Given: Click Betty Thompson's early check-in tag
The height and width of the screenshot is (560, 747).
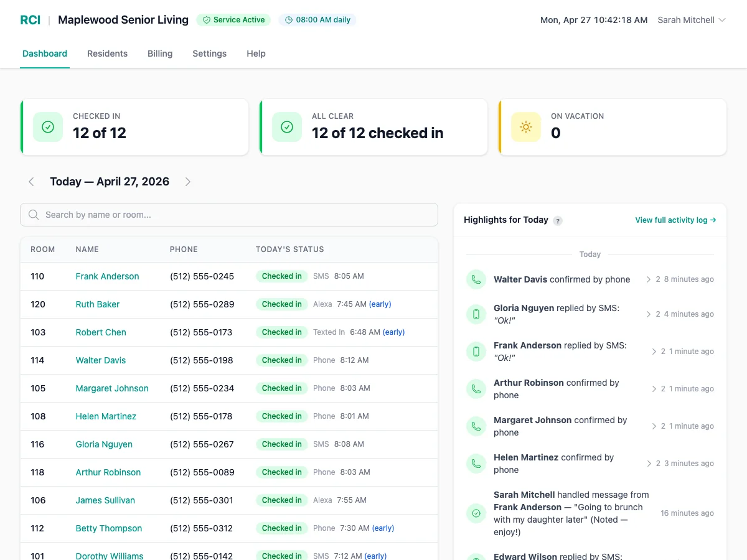Looking at the screenshot, I should (x=383, y=528).
